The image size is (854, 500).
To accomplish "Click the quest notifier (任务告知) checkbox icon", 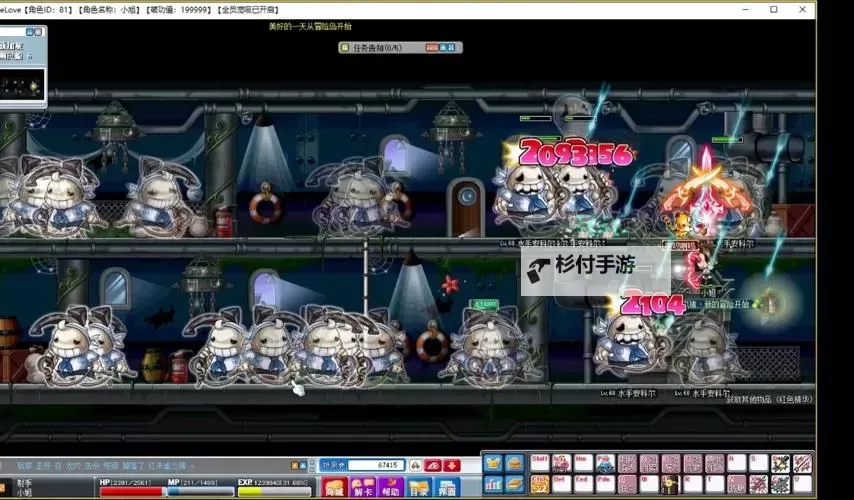I will click(345, 47).
